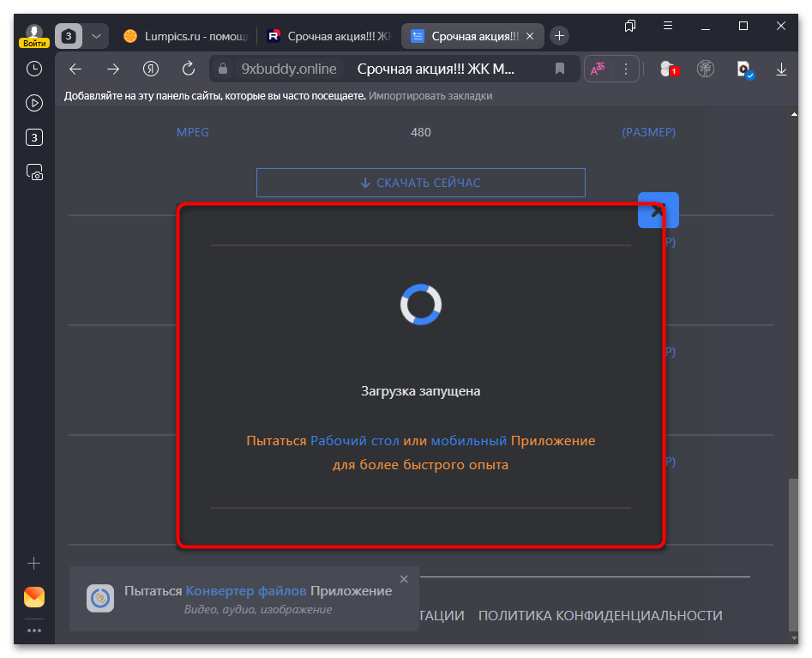Screen dimensions: 812x658
Task: Select the active Срочная акция tab
Action: 472,36
